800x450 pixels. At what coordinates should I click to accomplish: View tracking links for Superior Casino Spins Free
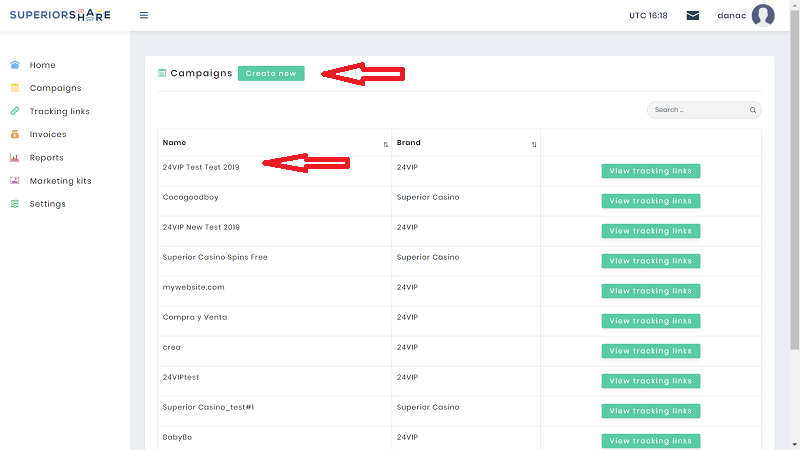click(651, 261)
